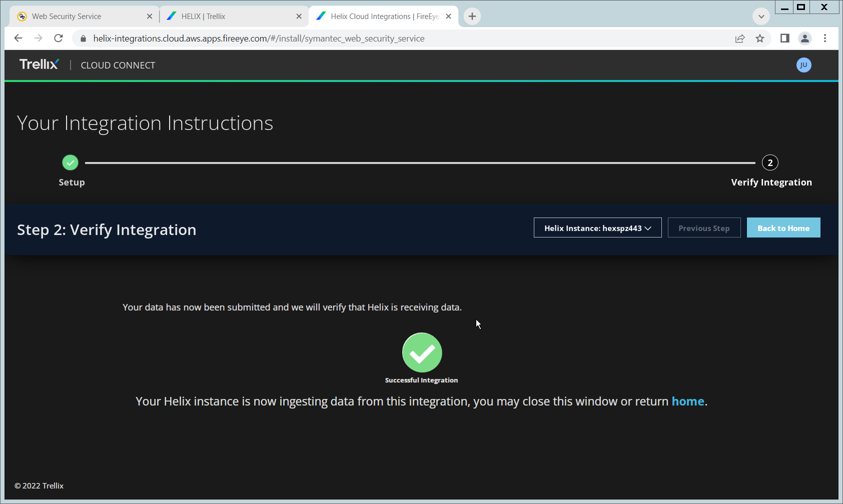The width and height of the screenshot is (843, 504).
Task: Follow the blue home link
Action: pos(687,401)
